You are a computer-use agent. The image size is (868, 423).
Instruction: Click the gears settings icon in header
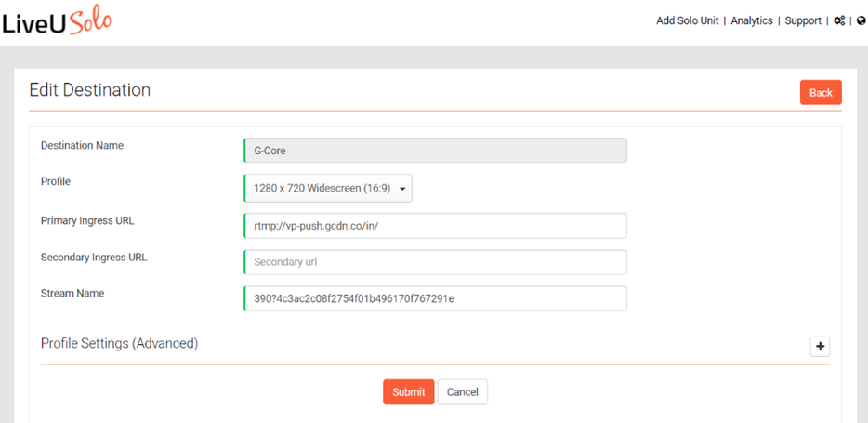[839, 21]
